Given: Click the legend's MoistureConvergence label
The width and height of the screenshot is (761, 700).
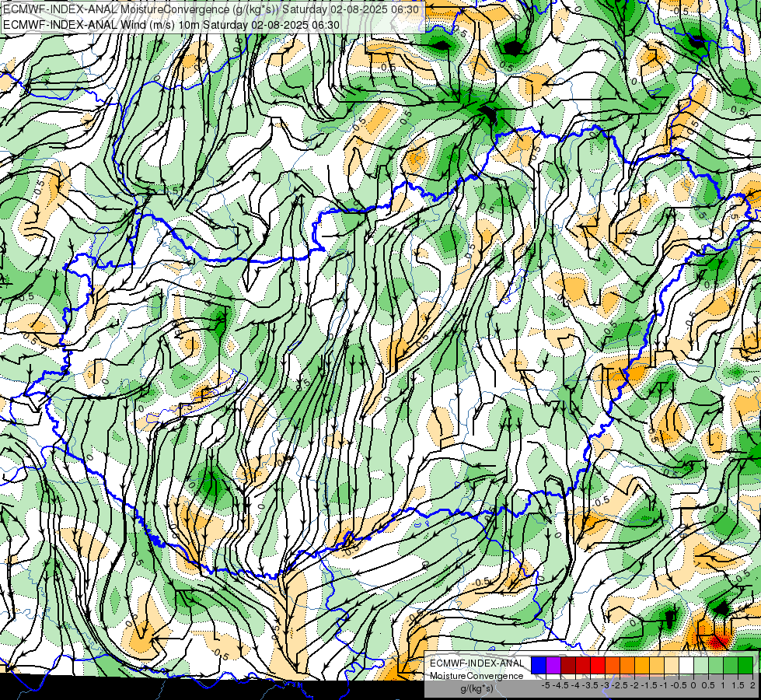Looking at the screenshot, I should [476, 676].
